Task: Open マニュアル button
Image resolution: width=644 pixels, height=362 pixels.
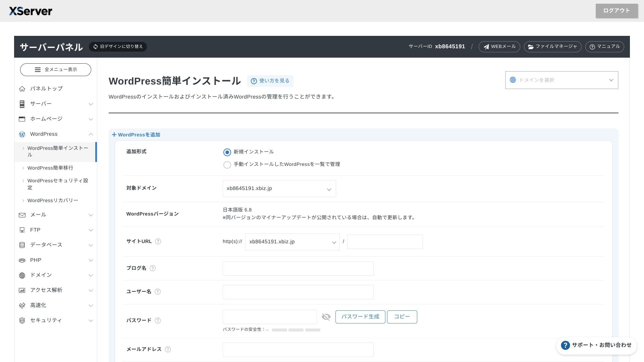Action: (x=604, y=47)
